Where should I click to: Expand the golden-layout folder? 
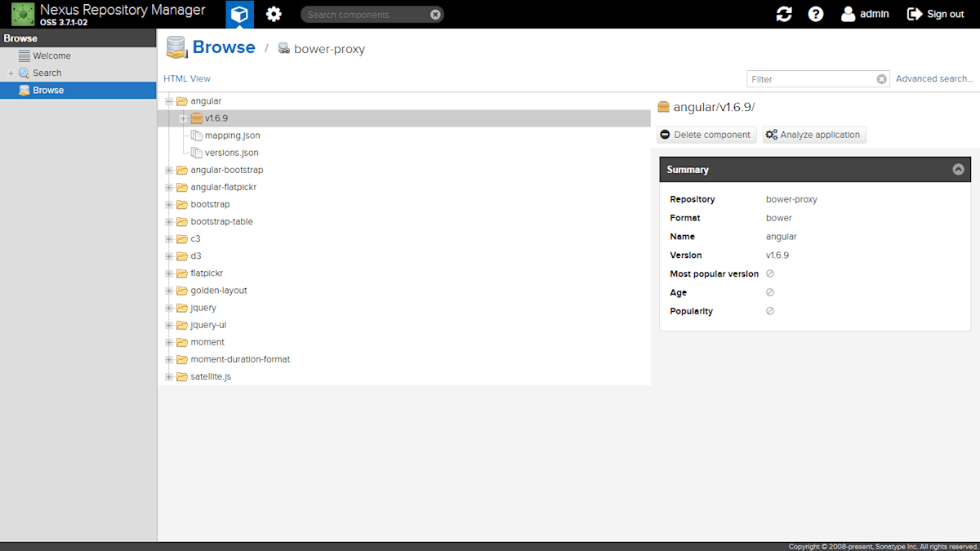click(x=169, y=290)
